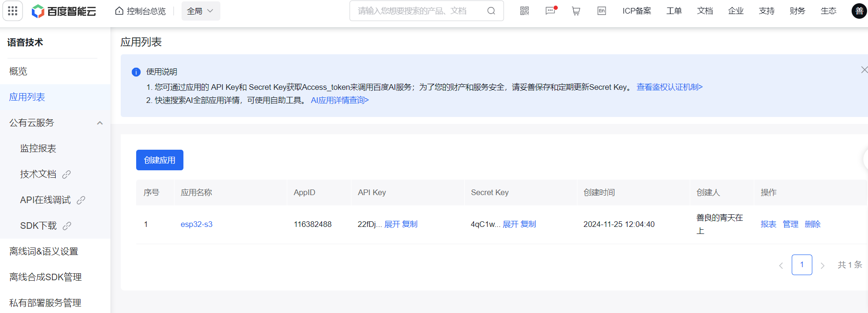Select 应用列表 in the sidebar
The image size is (868, 313).
tap(55, 97)
